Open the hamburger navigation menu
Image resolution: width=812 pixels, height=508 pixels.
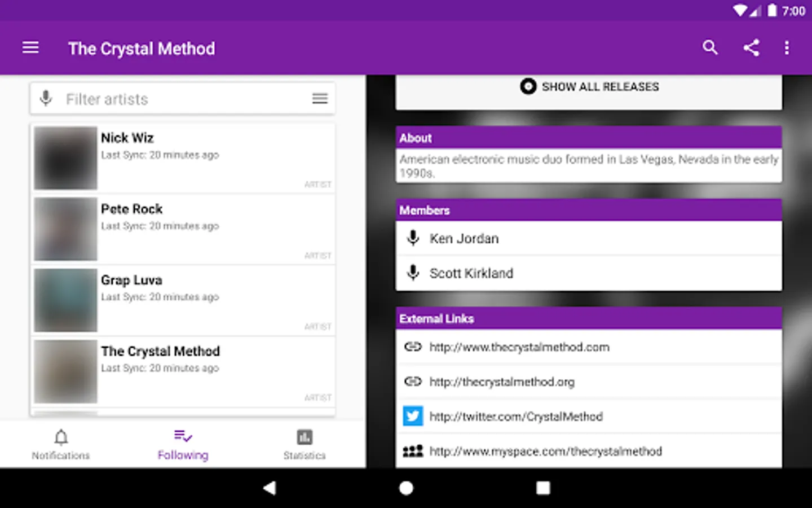(30, 48)
